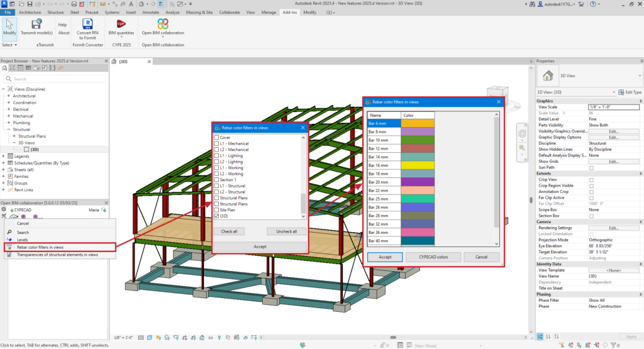Open the Select dropdown under Modify
644x349 pixels.
[x=9, y=45]
